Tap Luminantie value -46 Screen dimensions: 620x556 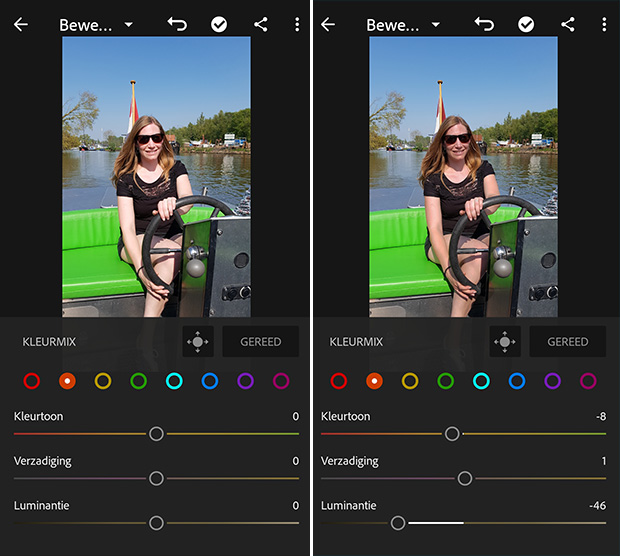(x=597, y=506)
